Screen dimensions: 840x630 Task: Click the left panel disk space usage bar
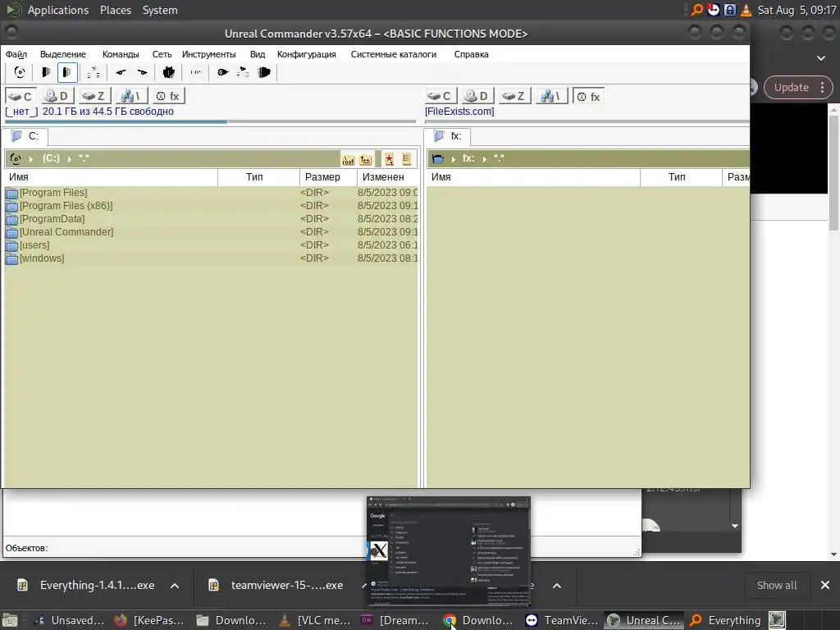[x=211, y=121]
